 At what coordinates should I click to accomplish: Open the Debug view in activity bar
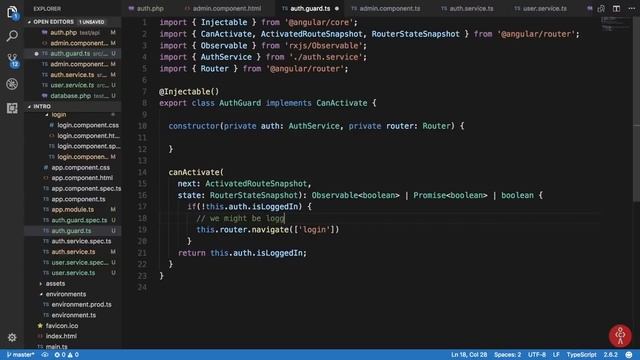[x=12, y=84]
